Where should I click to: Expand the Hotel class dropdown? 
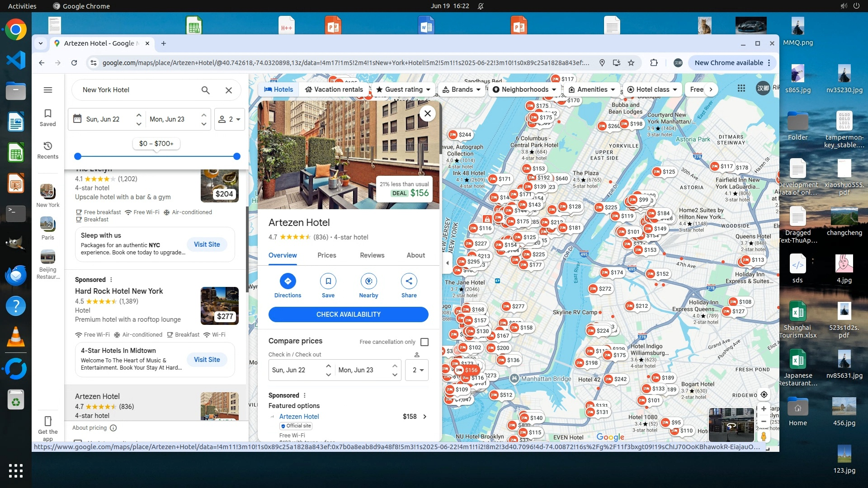click(652, 89)
